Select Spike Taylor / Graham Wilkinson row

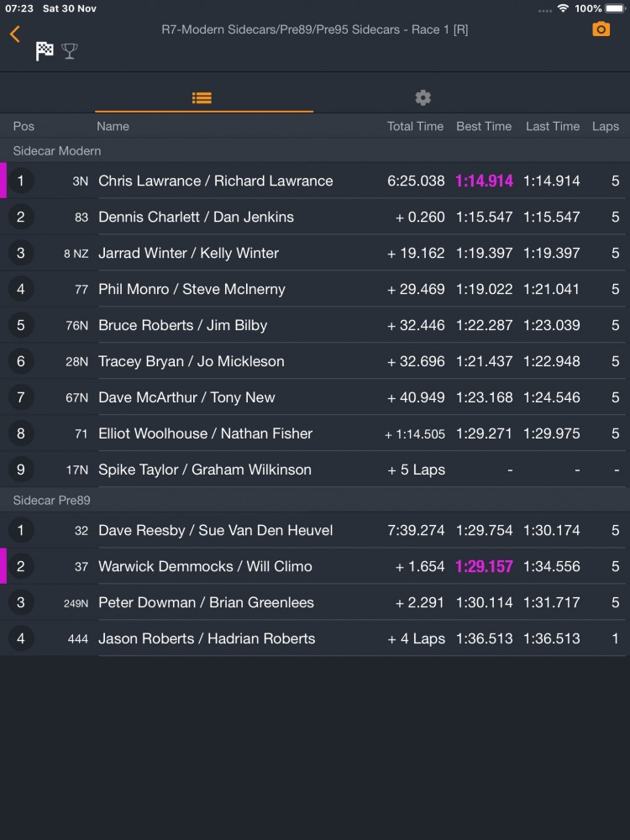[315, 470]
